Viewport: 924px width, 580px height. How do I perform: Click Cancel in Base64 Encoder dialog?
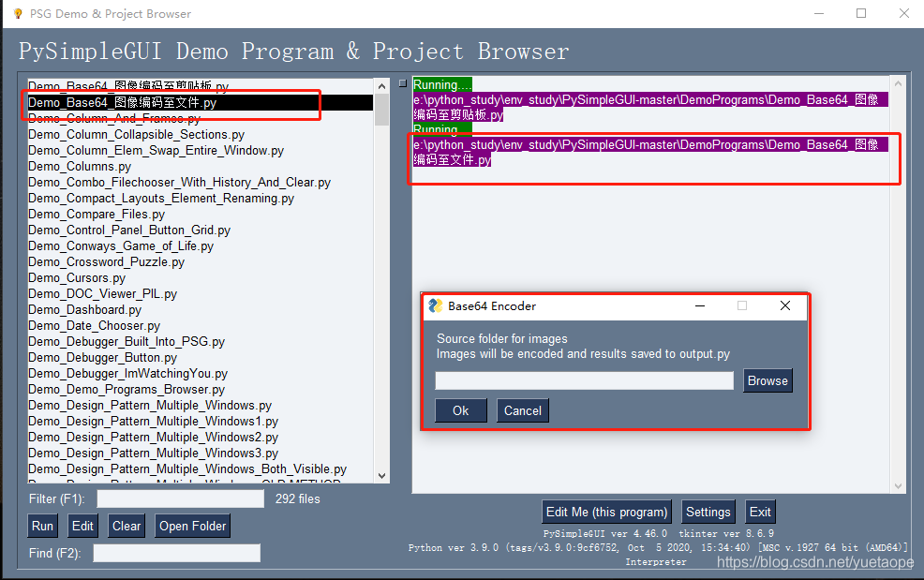[x=523, y=410]
